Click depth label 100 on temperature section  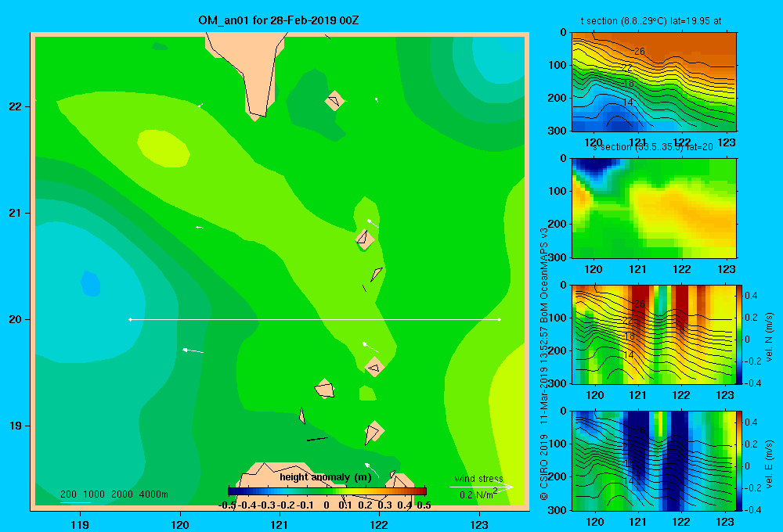tap(557, 66)
